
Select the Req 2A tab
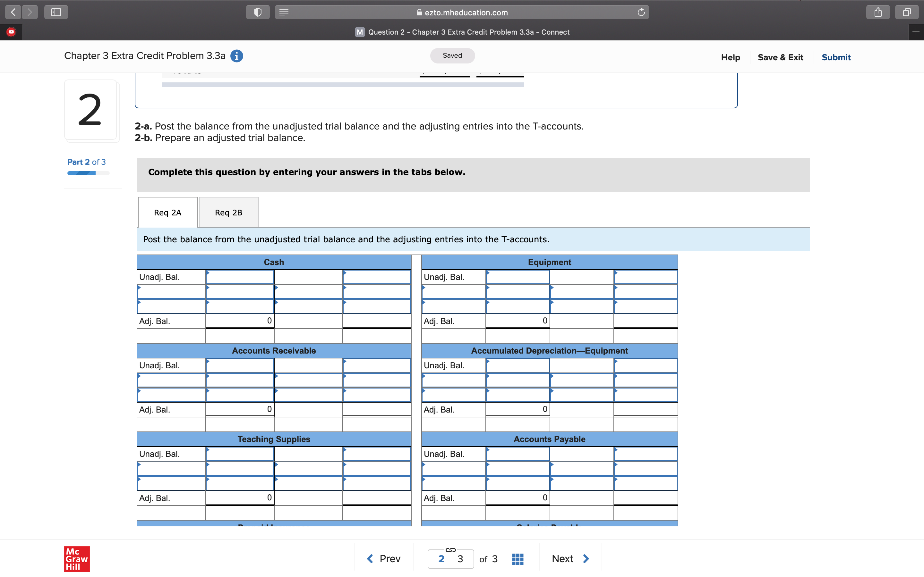tap(167, 213)
